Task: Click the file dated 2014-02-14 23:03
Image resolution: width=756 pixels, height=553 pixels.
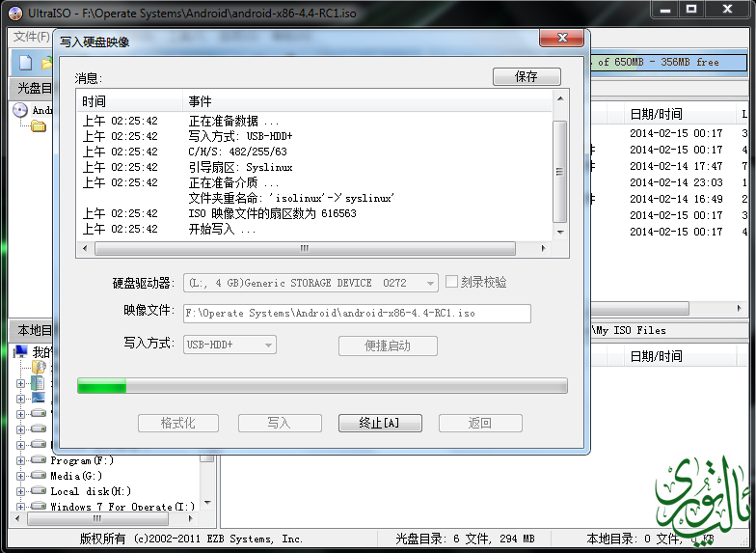Action: tap(676, 182)
